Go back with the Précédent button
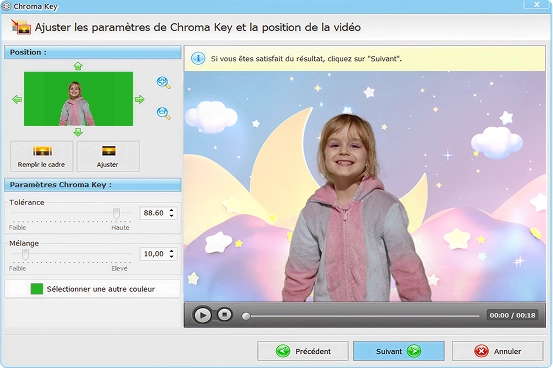Viewport: 553px width, 368px height. coord(303,351)
